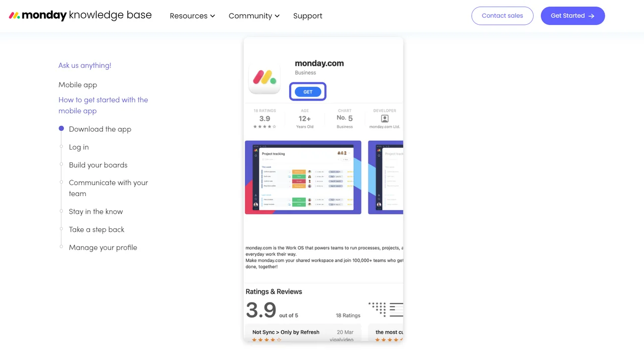Image resolution: width=644 pixels, height=357 pixels.
Task: Select Communicate with your team section
Action: [x=108, y=188]
